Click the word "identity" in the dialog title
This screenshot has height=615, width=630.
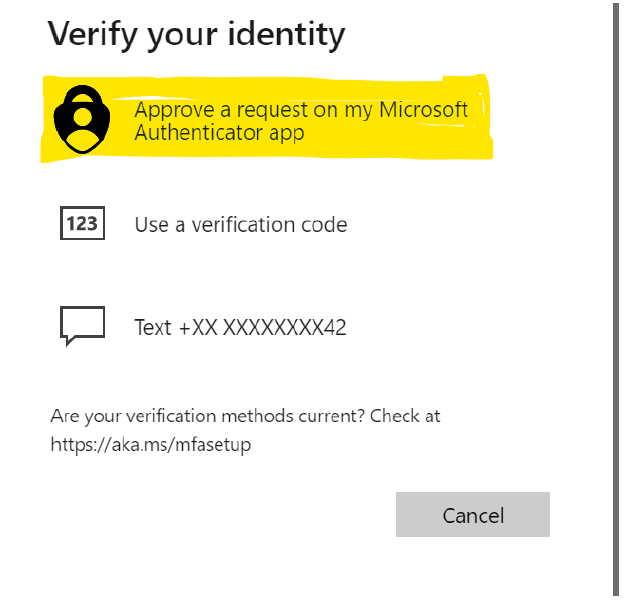click(x=284, y=34)
